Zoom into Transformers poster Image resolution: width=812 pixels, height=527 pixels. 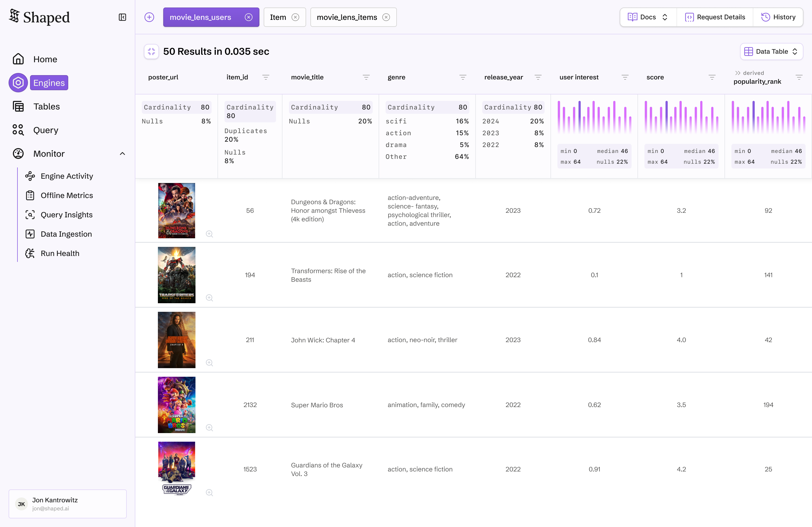209,298
